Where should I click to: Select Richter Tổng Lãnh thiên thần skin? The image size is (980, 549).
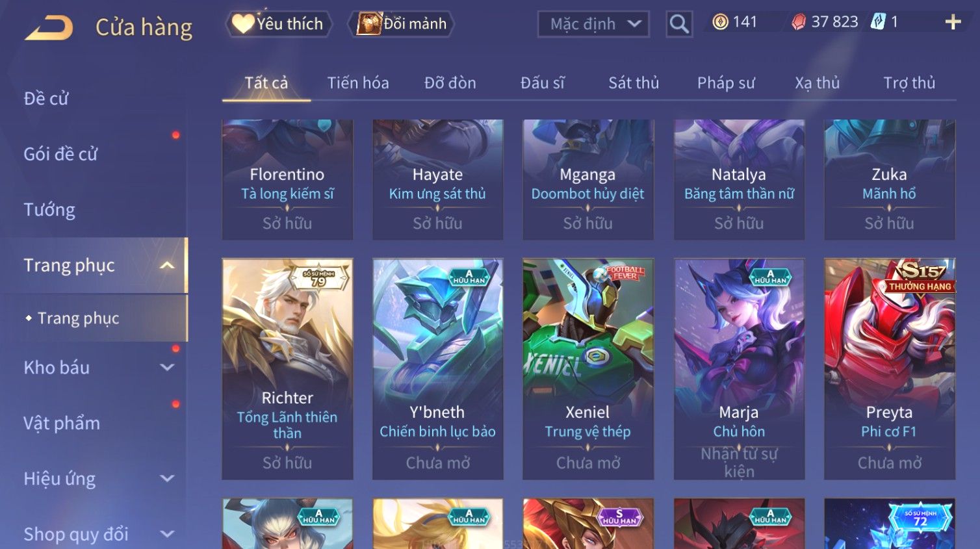click(287, 369)
